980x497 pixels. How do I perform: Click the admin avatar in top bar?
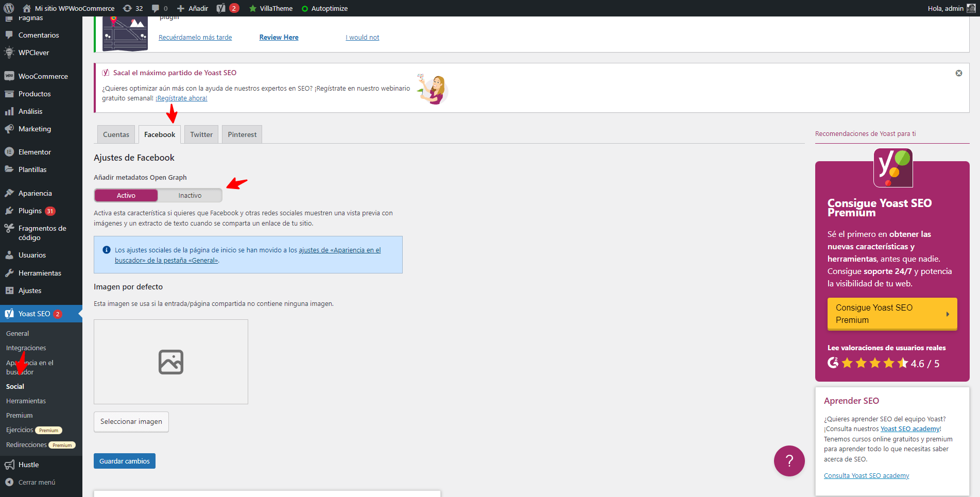point(971,8)
